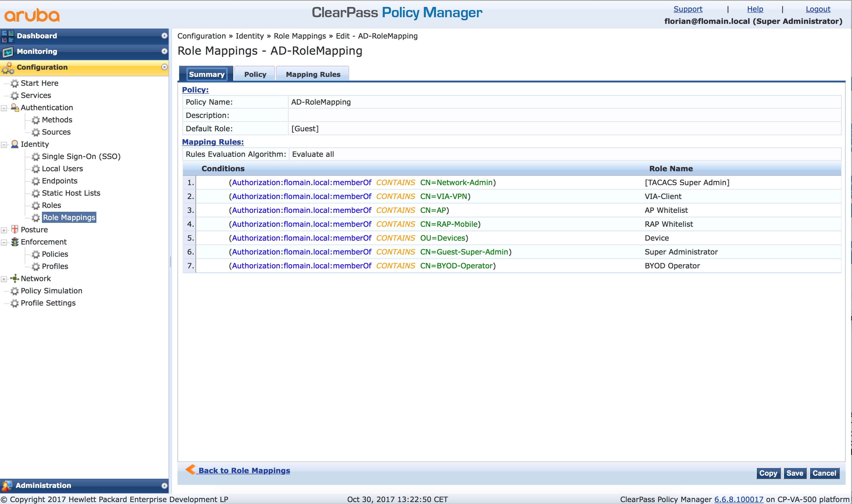Select the Role Mappings tree item
Image resolution: width=852 pixels, height=504 pixels.
point(69,218)
